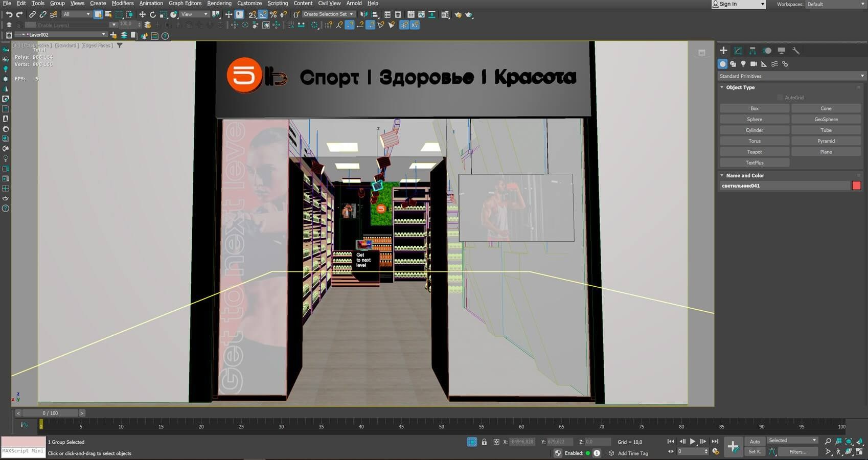This screenshot has height=460, width=868.
Task: Toggle Auto Key animation mode
Action: coord(755,442)
